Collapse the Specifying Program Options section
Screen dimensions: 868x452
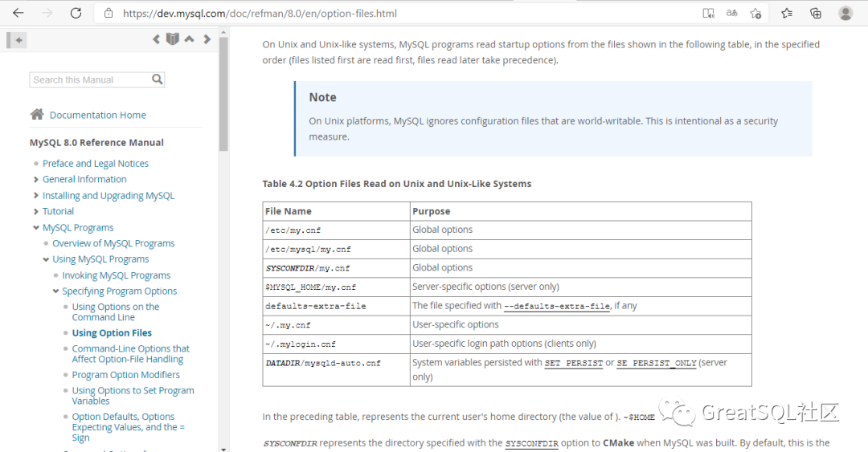(55, 291)
